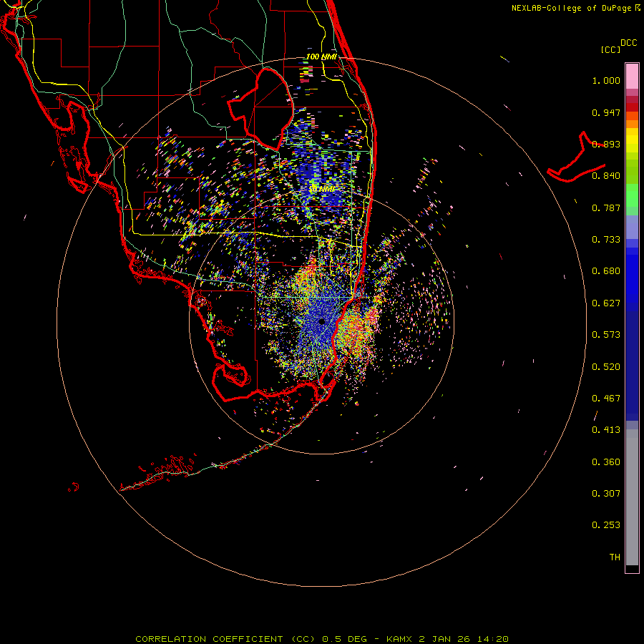Click the CORRELATION COEFFICIENT (CC) caption text
The width and height of the screenshot is (644, 644).
click(x=225, y=639)
